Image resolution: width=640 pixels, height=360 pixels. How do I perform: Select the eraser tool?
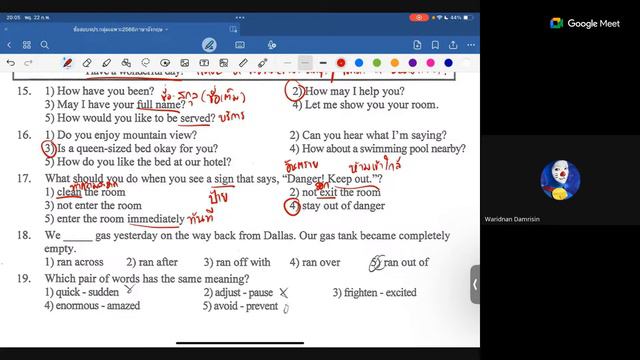pos(87,63)
